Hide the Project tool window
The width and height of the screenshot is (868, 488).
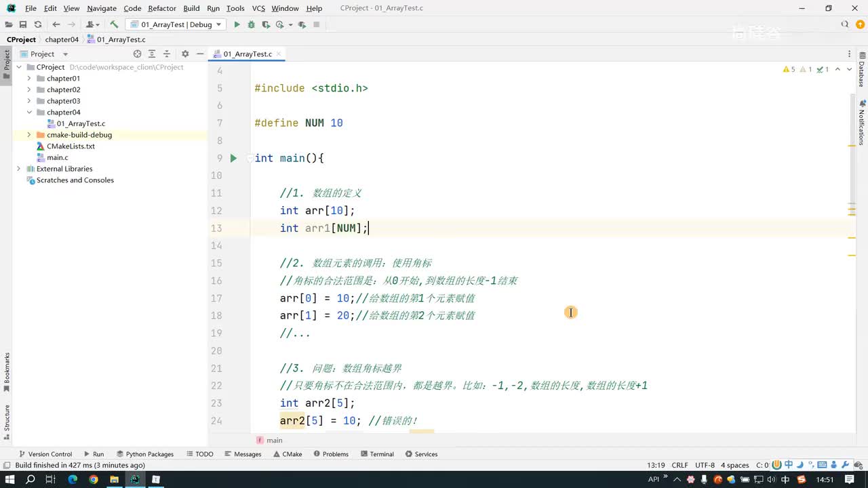click(x=200, y=54)
